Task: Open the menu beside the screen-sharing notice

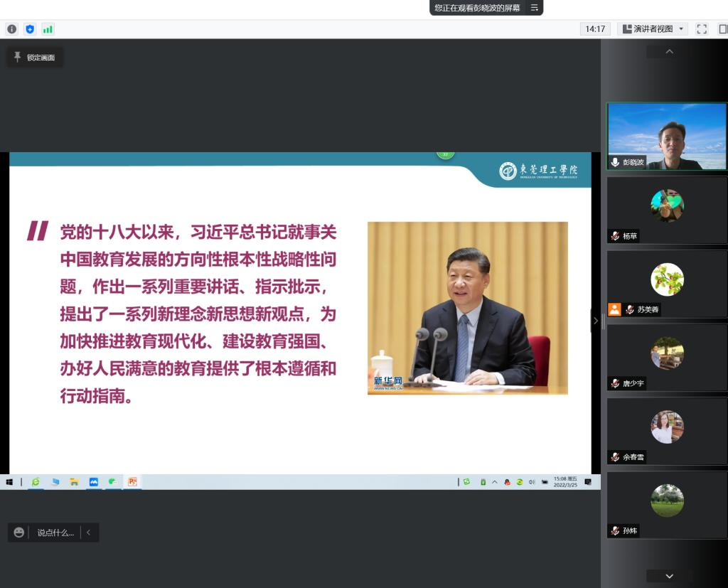Action: (x=535, y=8)
